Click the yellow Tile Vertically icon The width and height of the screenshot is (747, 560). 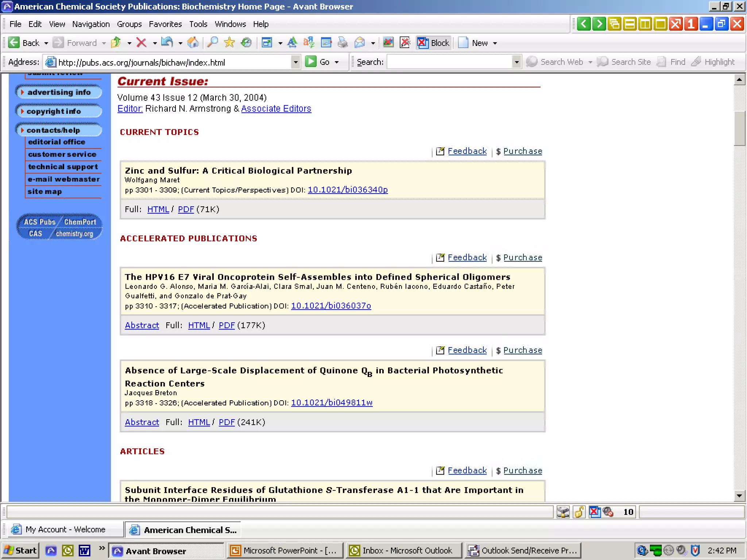coord(645,24)
